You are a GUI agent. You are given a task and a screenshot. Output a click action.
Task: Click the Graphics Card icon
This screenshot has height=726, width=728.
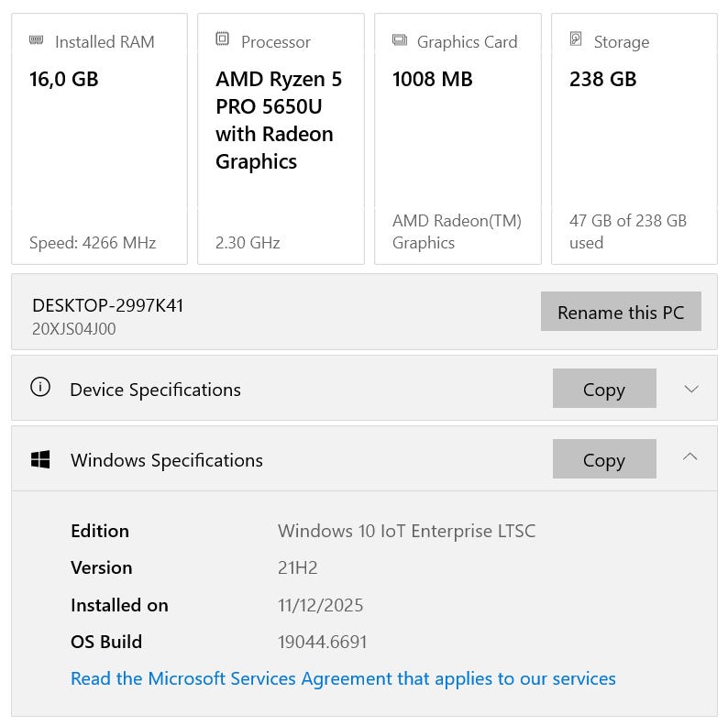399,40
